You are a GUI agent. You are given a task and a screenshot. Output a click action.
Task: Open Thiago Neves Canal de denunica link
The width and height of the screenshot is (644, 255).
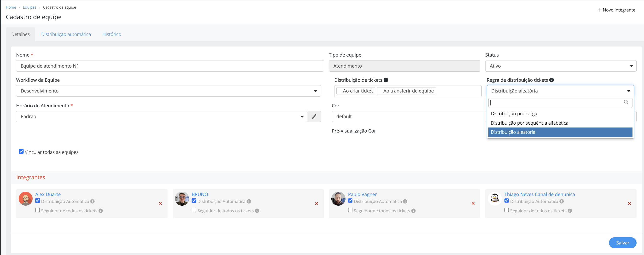pyautogui.click(x=539, y=194)
